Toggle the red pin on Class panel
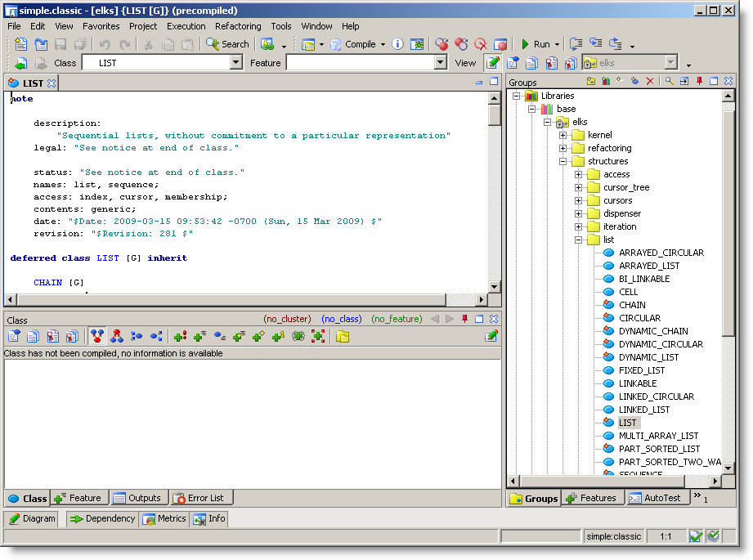 pyautogui.click(x=464, y=319)
